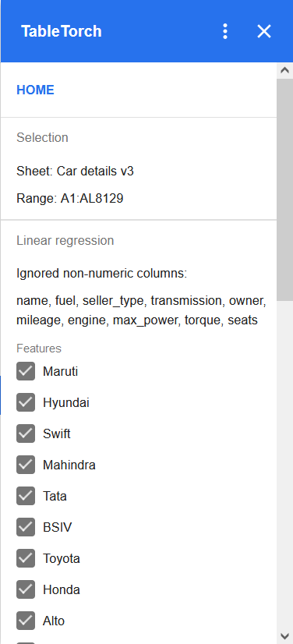
Task: Click the Range A1:AL8129 text
Action: [70, 199]
